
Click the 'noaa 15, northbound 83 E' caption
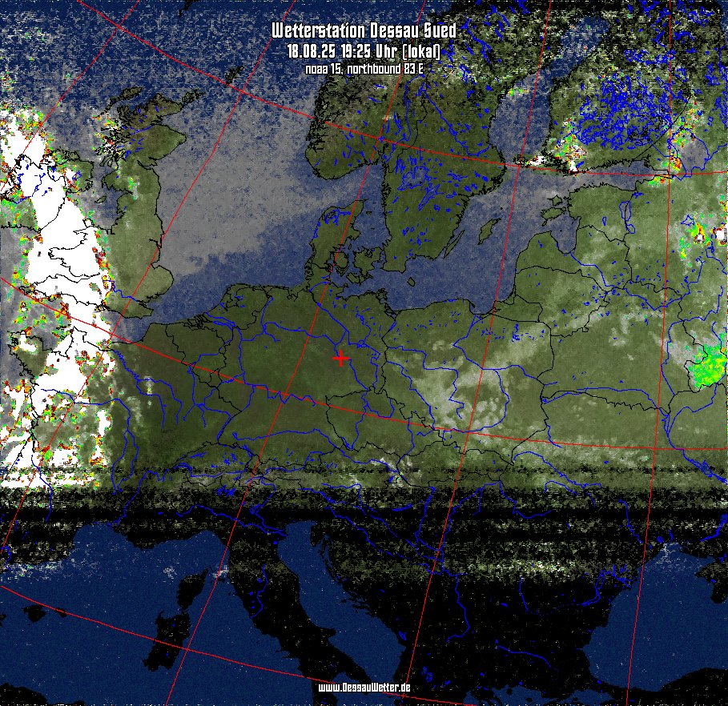(x=364, y=69)
